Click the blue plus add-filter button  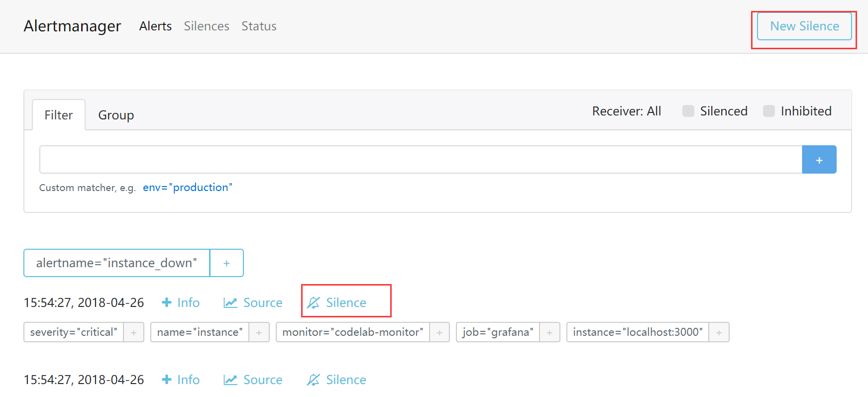(819, 160)
